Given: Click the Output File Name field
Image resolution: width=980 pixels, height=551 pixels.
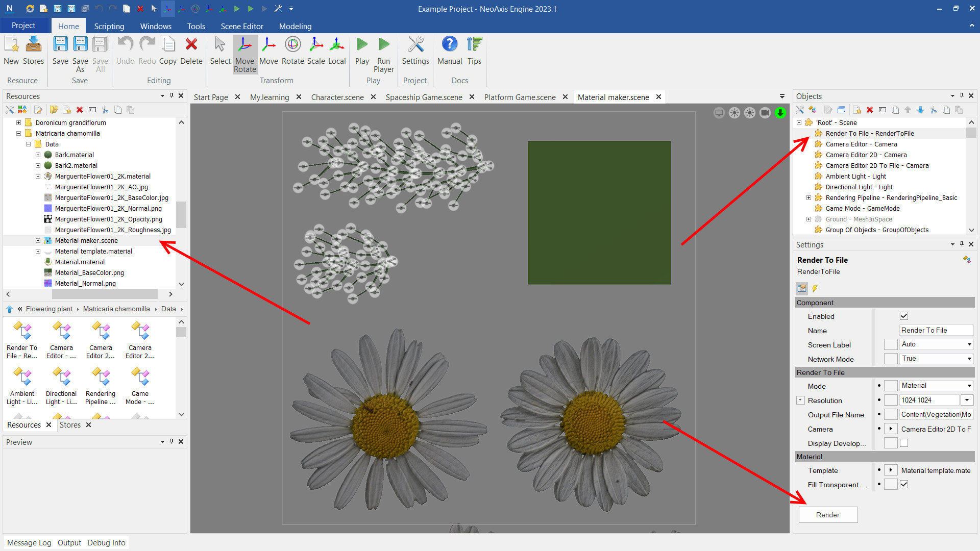Looking at the screenshot, I should (936, 415).
